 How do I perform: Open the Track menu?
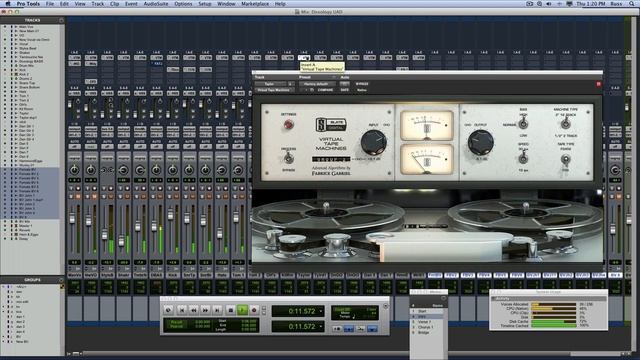pyautogui.click(x=97, y=4)
